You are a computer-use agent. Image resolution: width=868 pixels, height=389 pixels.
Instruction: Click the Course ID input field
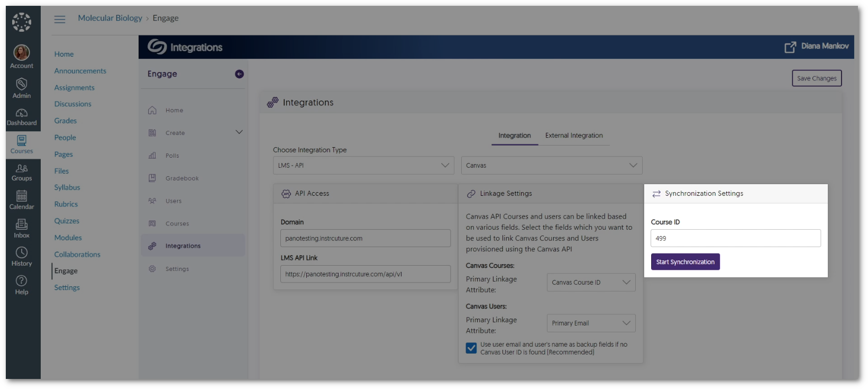point(735,238)
